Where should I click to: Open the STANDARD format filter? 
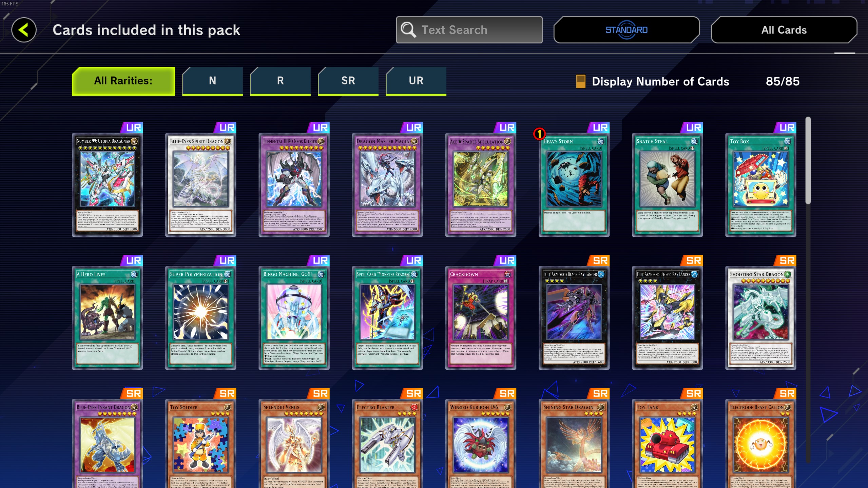tap(626, 30)
